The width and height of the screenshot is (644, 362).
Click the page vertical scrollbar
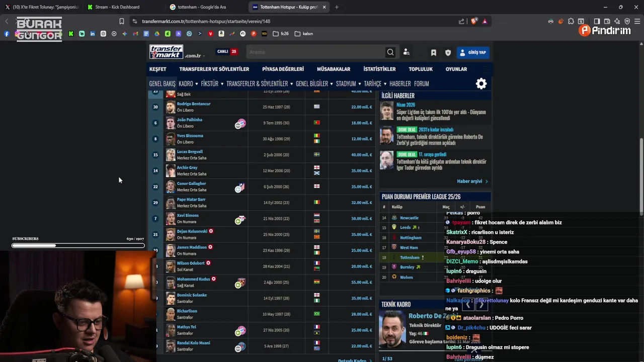coord(641,176)
